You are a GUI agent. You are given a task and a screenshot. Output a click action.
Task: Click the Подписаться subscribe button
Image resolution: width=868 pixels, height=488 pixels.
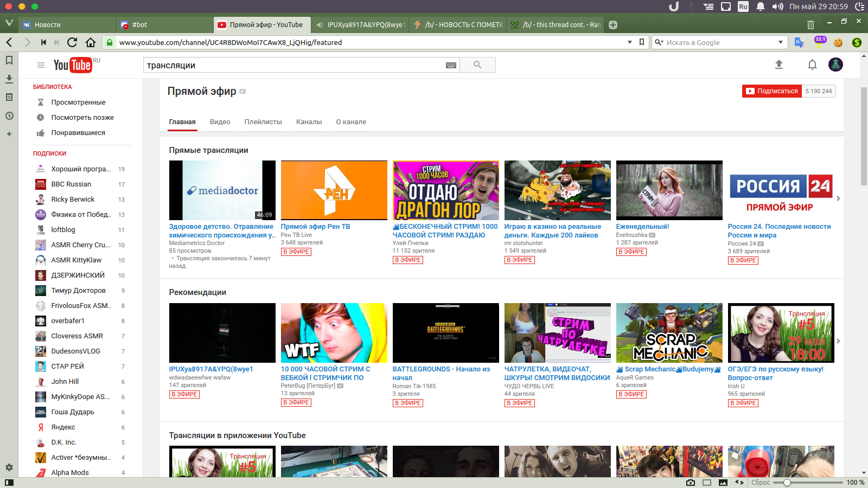pyautogui.click(x=773, y=91)
